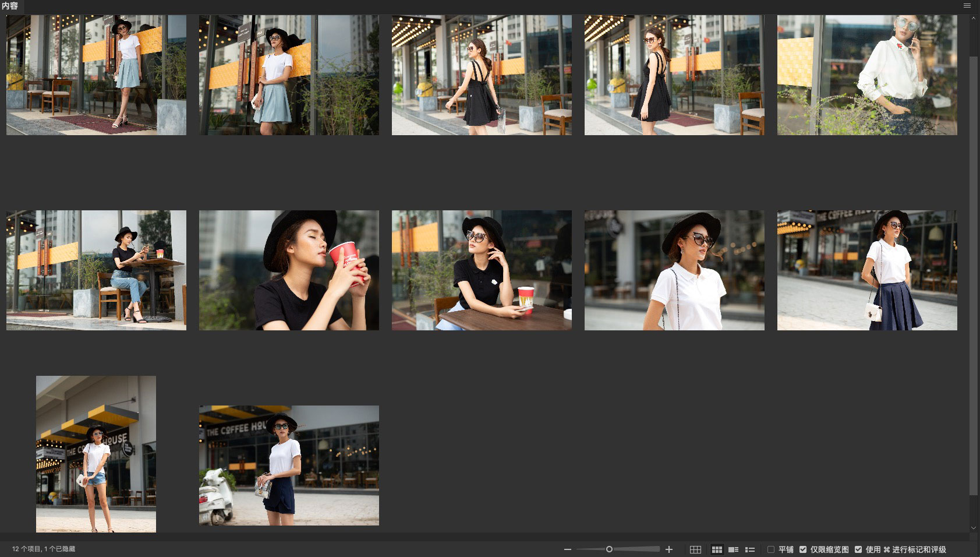This screenshot has height=557, width=980.
Task: Switch to details view mode
Action: [x=733, y=549]
